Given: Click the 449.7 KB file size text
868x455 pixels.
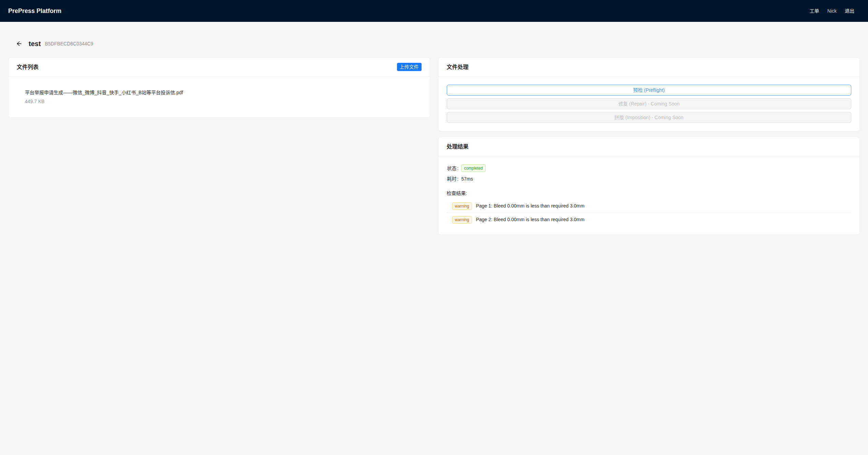Looking at the screenshot, I should point(34,101).
